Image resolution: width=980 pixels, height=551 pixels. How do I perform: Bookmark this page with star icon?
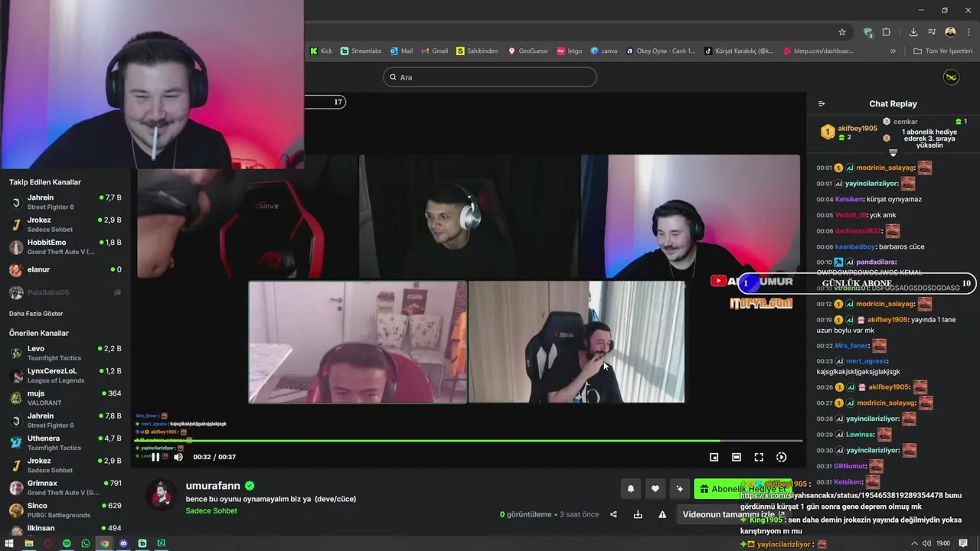(842, 32)
